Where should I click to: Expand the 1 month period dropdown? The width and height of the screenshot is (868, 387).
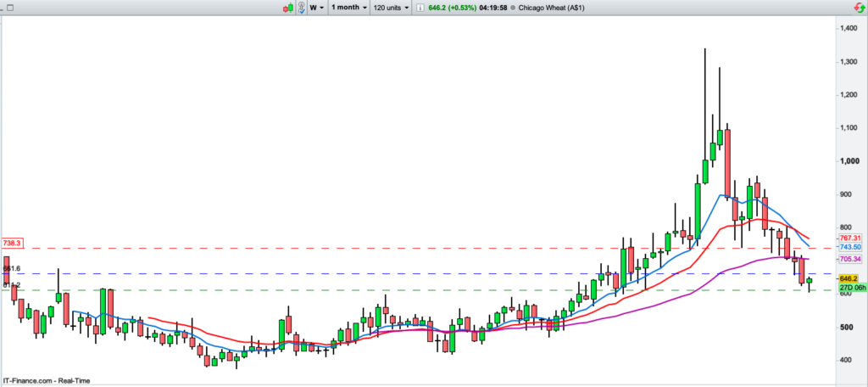click(348, 8)
